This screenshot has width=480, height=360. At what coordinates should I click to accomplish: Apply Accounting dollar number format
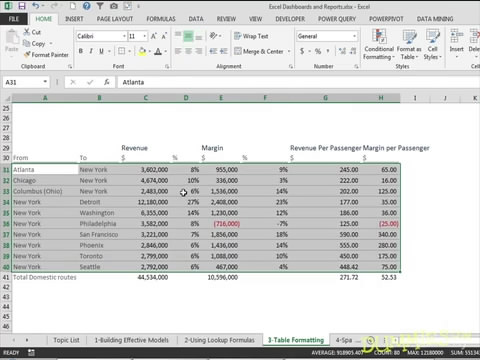tap(302, 51)
